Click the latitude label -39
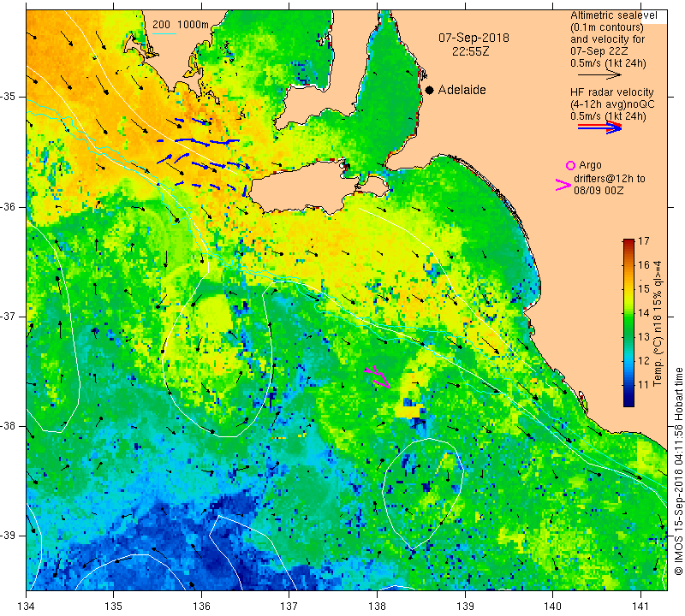Image resolution: width=685 pixels, height=616 pixels. click(x=9, y=536)
